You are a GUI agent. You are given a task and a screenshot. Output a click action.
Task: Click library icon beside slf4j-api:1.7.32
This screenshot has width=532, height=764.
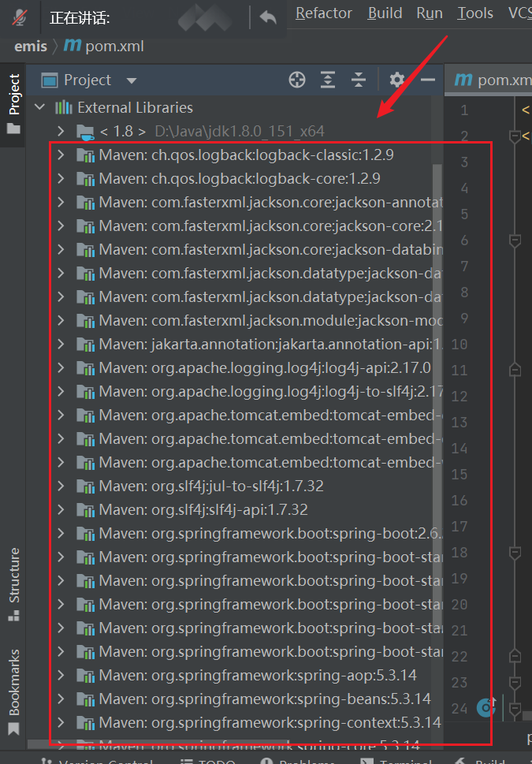pos(85,509)
